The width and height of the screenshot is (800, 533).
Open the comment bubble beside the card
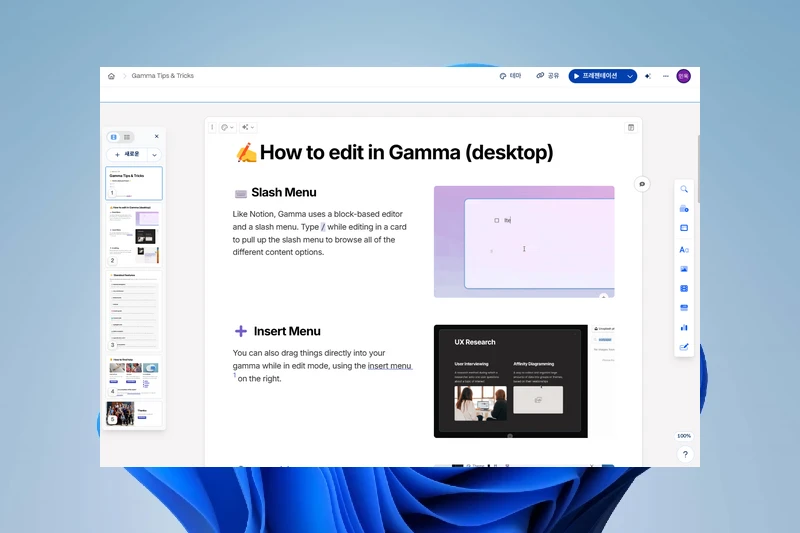click(x=642, y=184)
